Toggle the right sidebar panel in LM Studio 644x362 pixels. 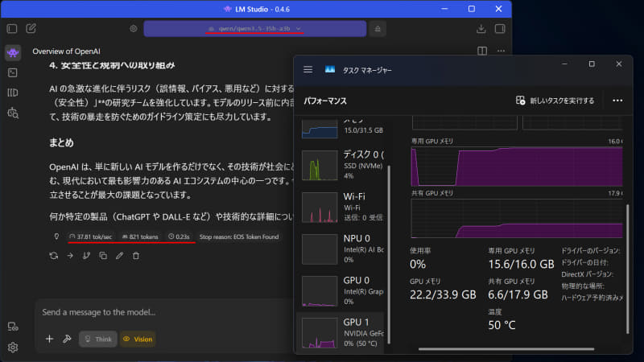(500, 29)
